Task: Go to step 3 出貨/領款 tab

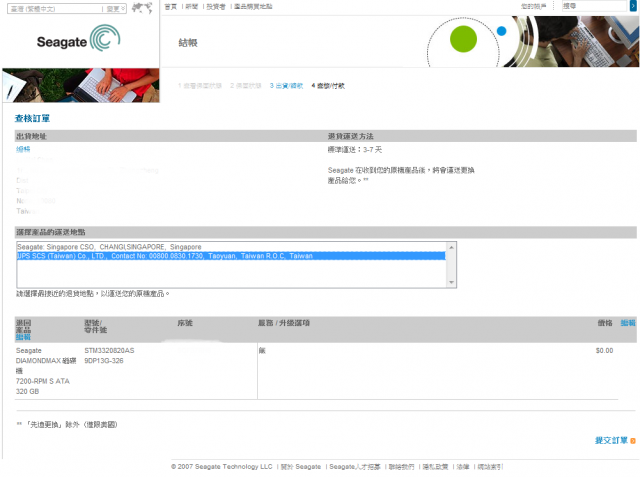Action: [286, 86]
